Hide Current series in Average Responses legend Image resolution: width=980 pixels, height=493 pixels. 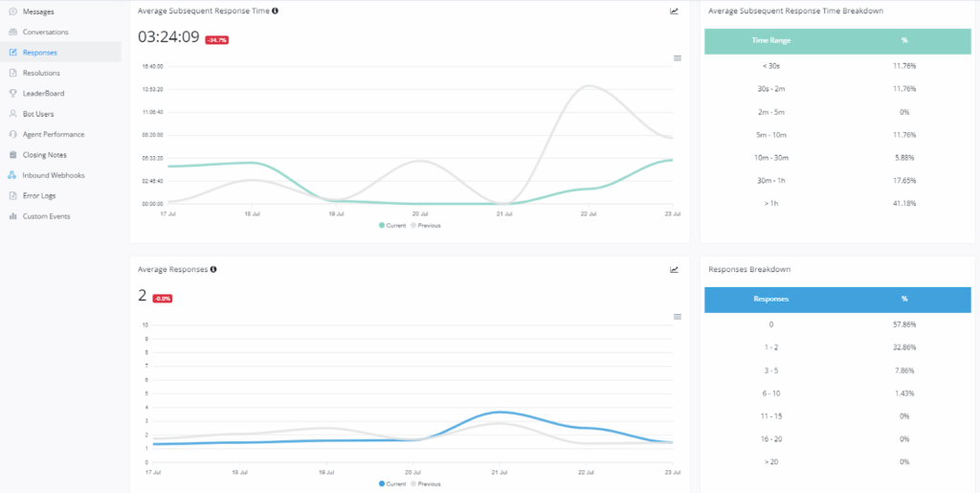click(392, 484)
